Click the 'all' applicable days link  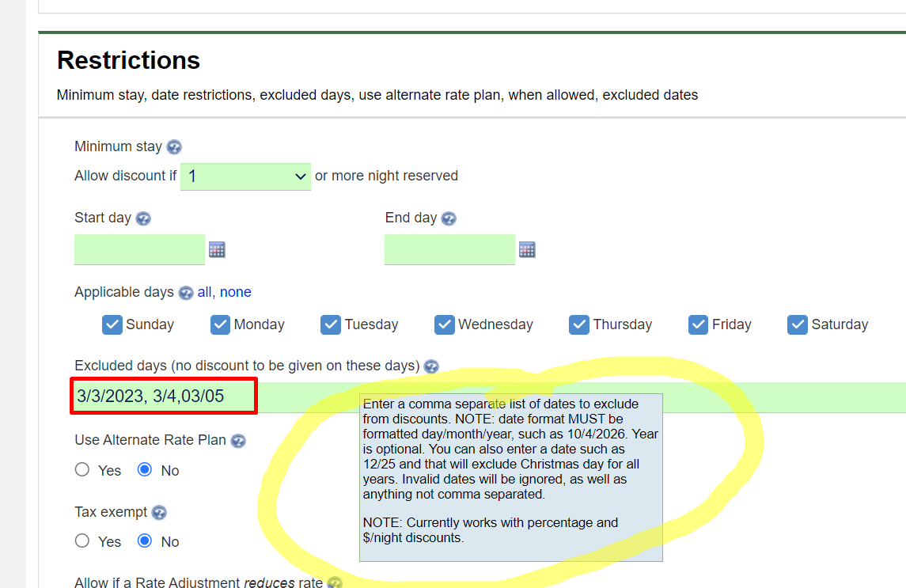[x=204, y=292]
